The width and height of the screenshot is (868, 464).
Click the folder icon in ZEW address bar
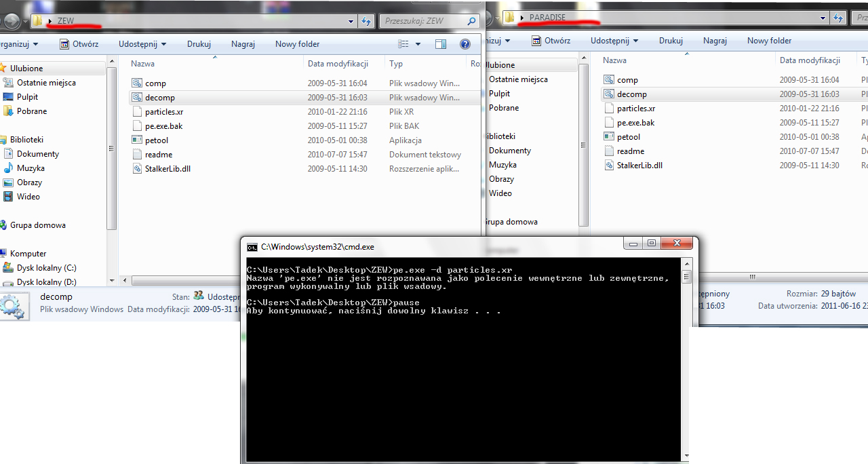[x=38, y=21]
